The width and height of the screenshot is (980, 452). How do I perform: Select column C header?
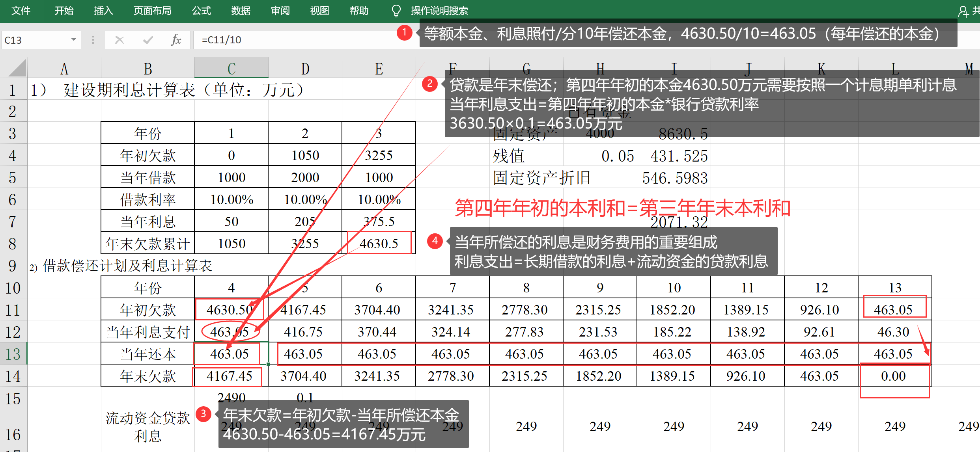[231, 69]
